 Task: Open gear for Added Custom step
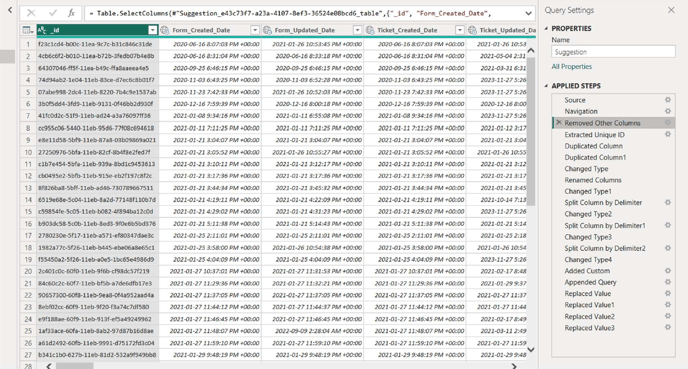pos(667,271)
